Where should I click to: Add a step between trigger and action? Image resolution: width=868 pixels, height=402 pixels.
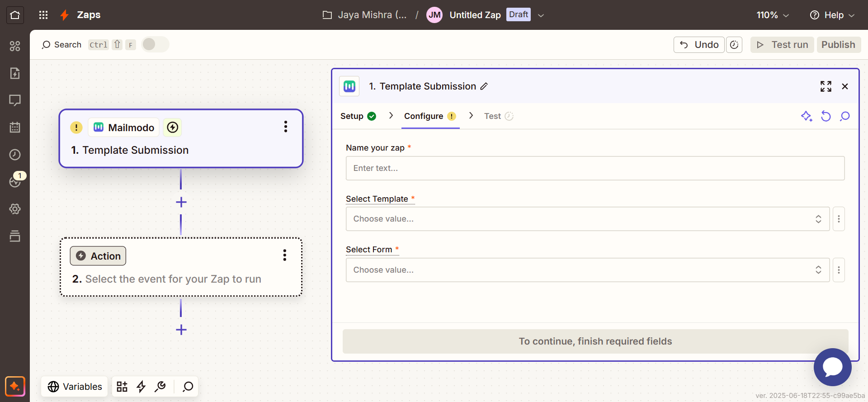[x=181, y=202]
